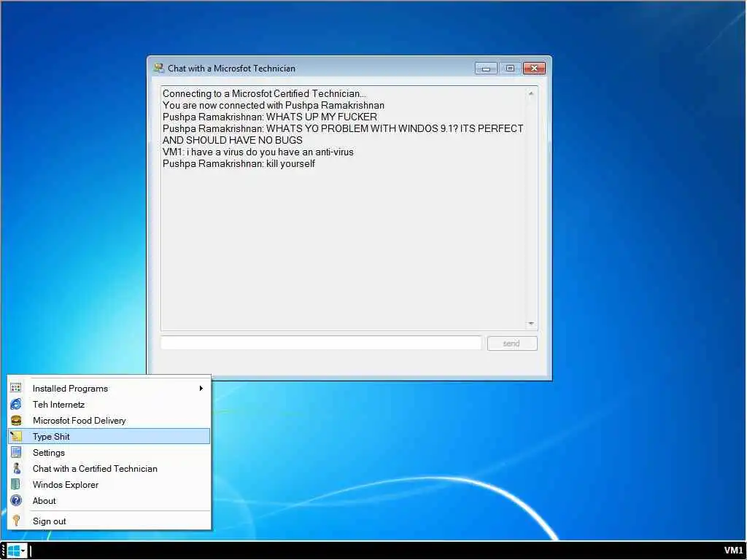Click the chat scrollbar up arrow
Image resolution: width=747 pixels, height=560 pixels.
click(531, 93)
